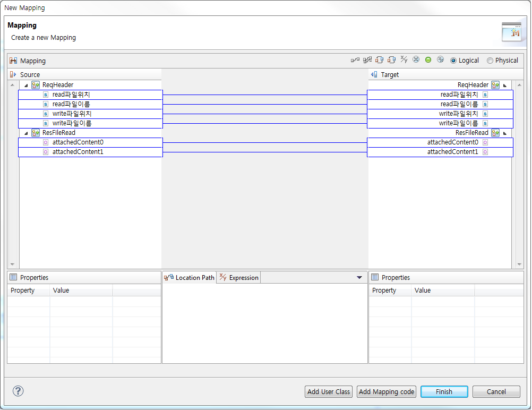Viewport: 532px width, 410px height.
Task: Open the expression dropdown next to Expression tab
Action: [x=359, y=277]
